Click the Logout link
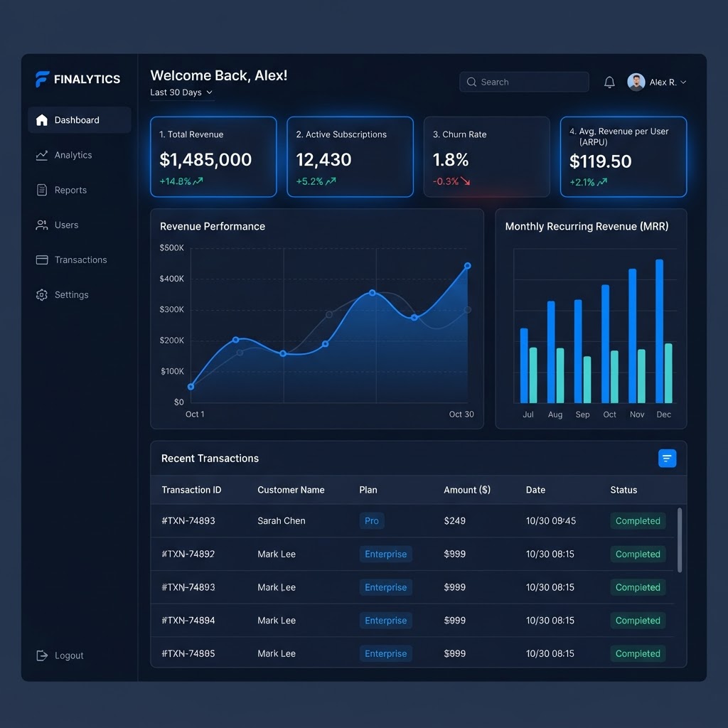The image size is (728, 728). tap(69, 655)
